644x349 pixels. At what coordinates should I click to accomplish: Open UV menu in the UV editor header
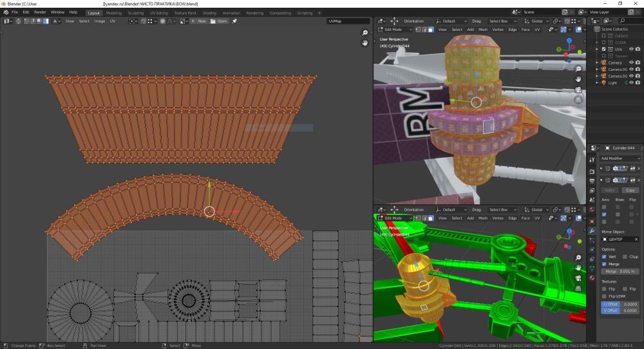[x=113, y=21]
